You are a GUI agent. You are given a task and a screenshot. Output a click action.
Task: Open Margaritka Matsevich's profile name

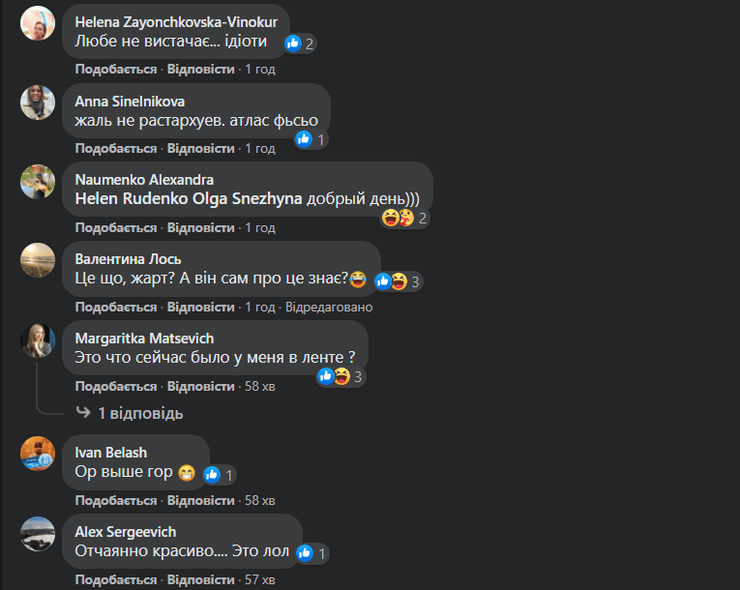click(x=144, y=338)
